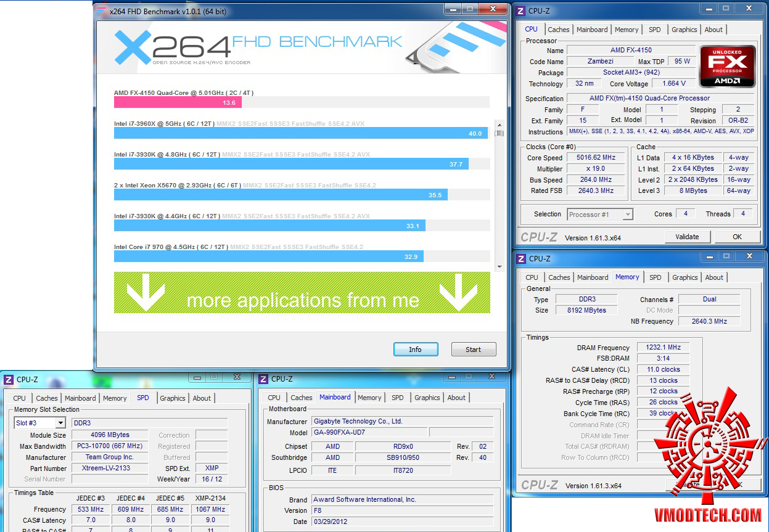Click Intel Core i7 970 32.9 result bar
The image size is (769, 532).
(x=268, y=256)
